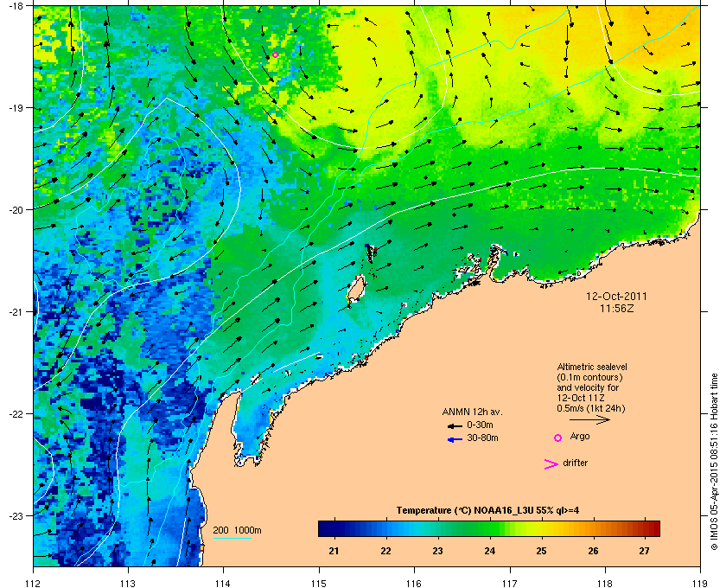Click the '200 1000m' depth label
The width and height of the screenshot is (726, 588).
237,530
